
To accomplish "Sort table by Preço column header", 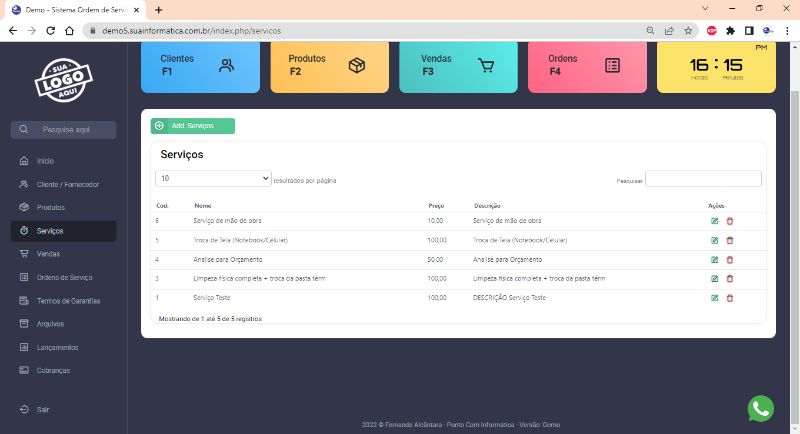I will [x=435, y=205].
